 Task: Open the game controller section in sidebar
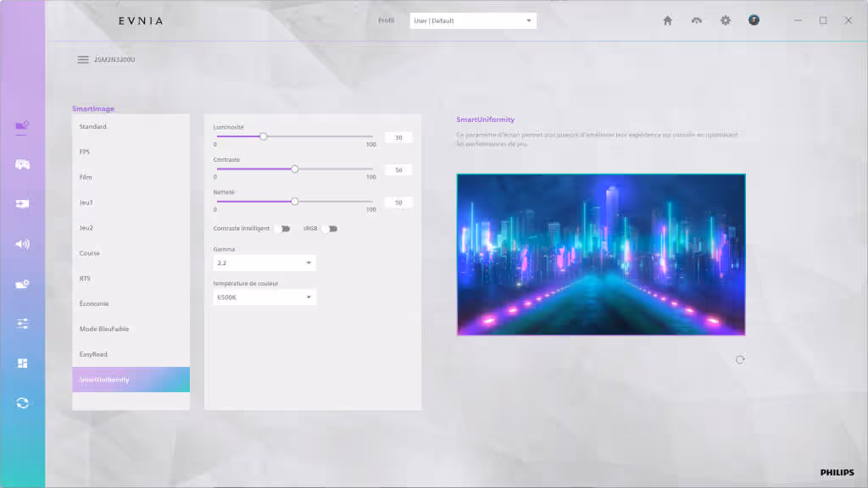click(x=23, y=164)
